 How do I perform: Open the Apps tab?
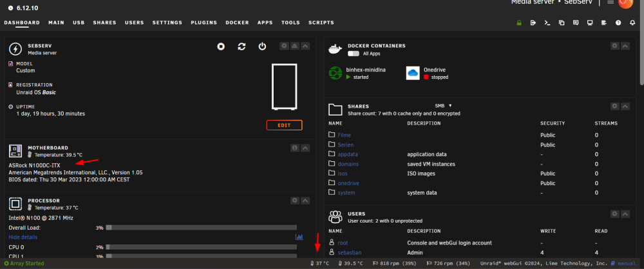(x=265, y=23)
